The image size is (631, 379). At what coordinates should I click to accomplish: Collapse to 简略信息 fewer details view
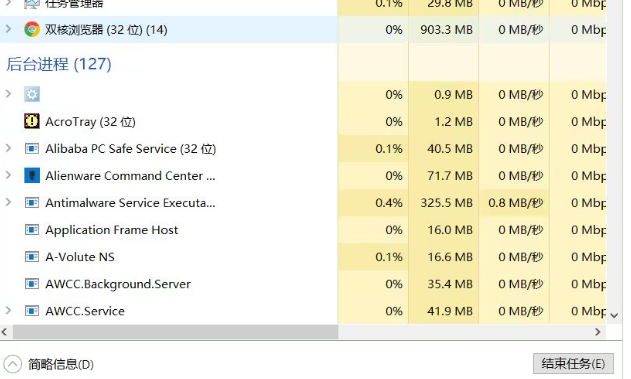(49, 365)
